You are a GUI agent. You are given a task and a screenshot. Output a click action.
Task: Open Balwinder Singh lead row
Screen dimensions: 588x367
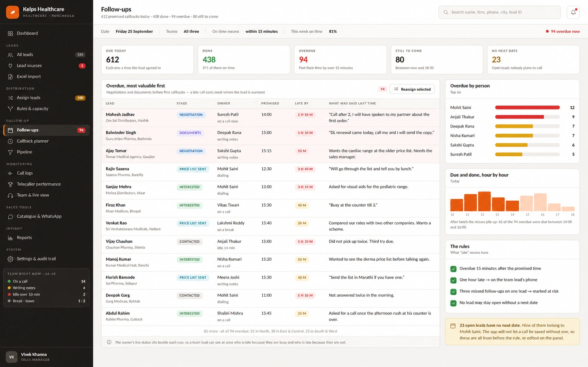point(270,136)
